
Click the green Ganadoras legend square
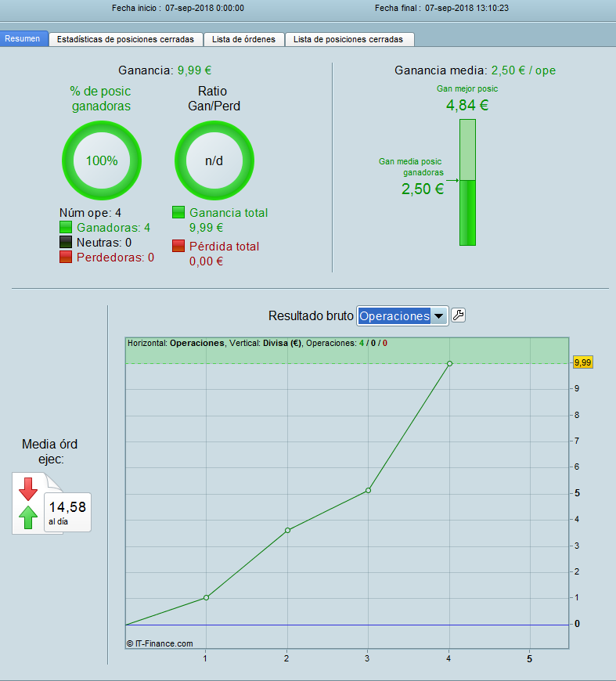point(66,227)
